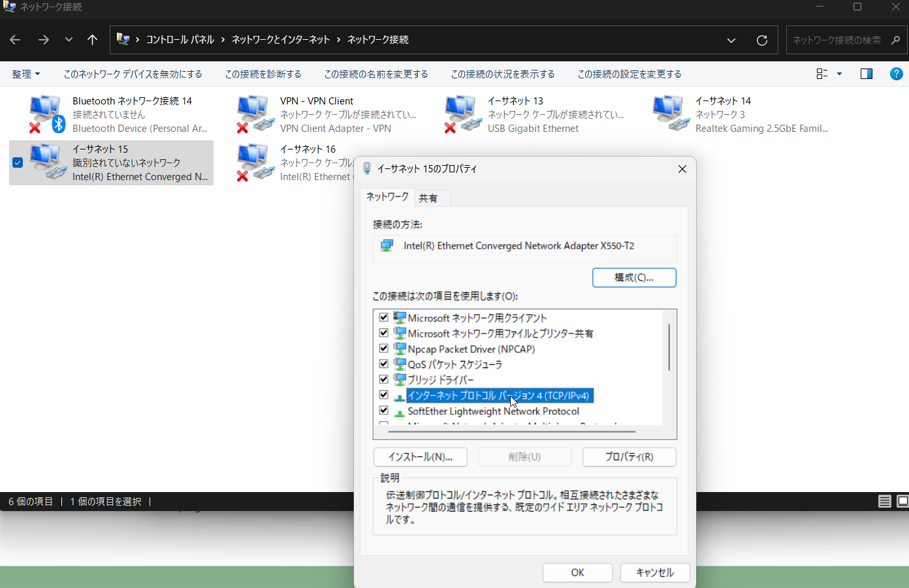Open help with the question mark icon
The height and width of the screenshot is (588, 909).
point(896,74)
